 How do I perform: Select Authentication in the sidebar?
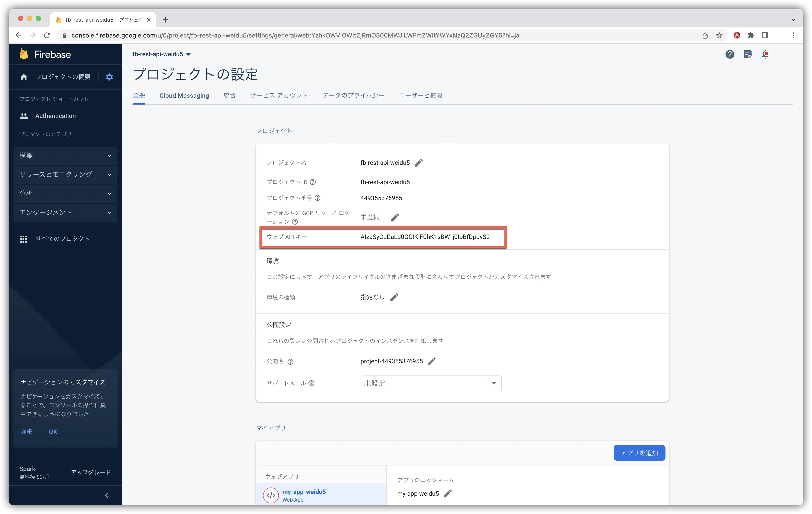[x=55, y=116]
